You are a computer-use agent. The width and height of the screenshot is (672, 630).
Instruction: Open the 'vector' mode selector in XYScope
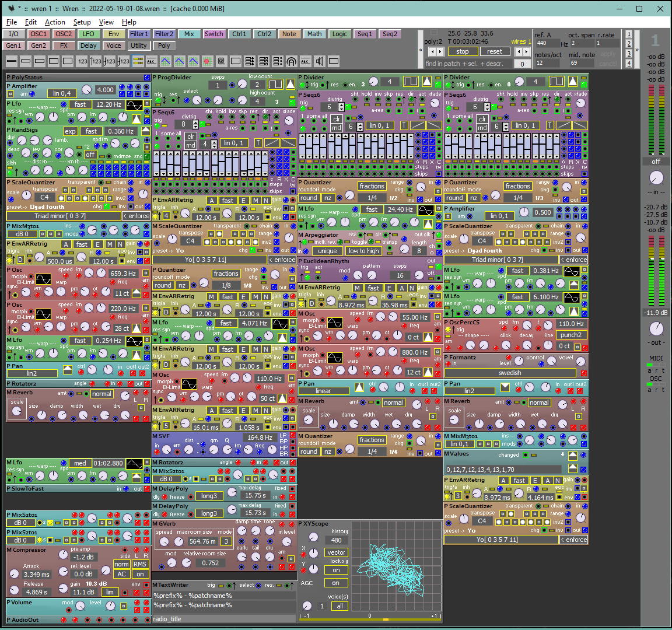(x=337, y=552)
